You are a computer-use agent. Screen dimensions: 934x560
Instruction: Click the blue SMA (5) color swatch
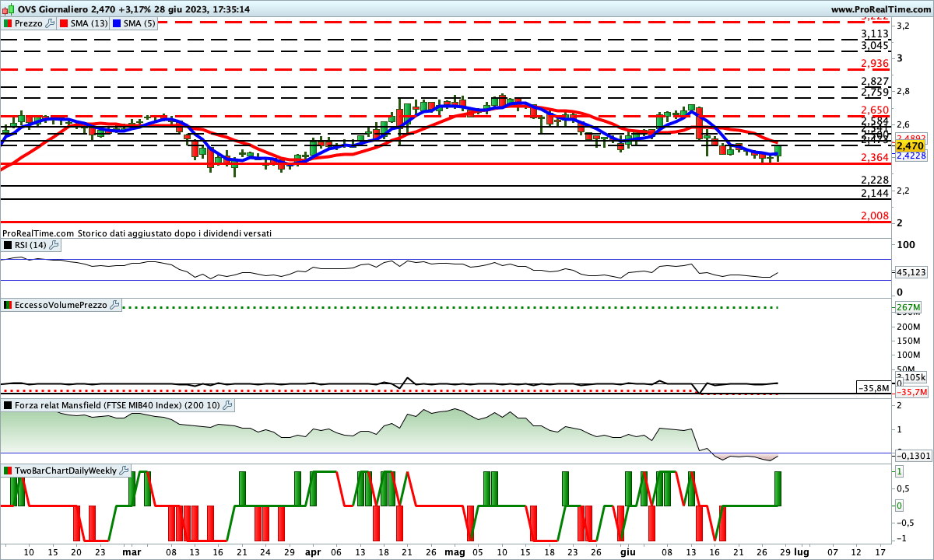[117, 23]
